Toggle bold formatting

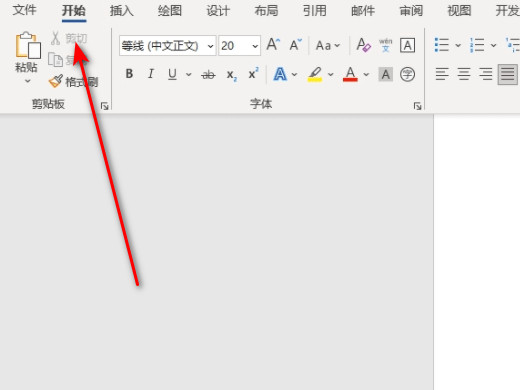click(129, 74)
